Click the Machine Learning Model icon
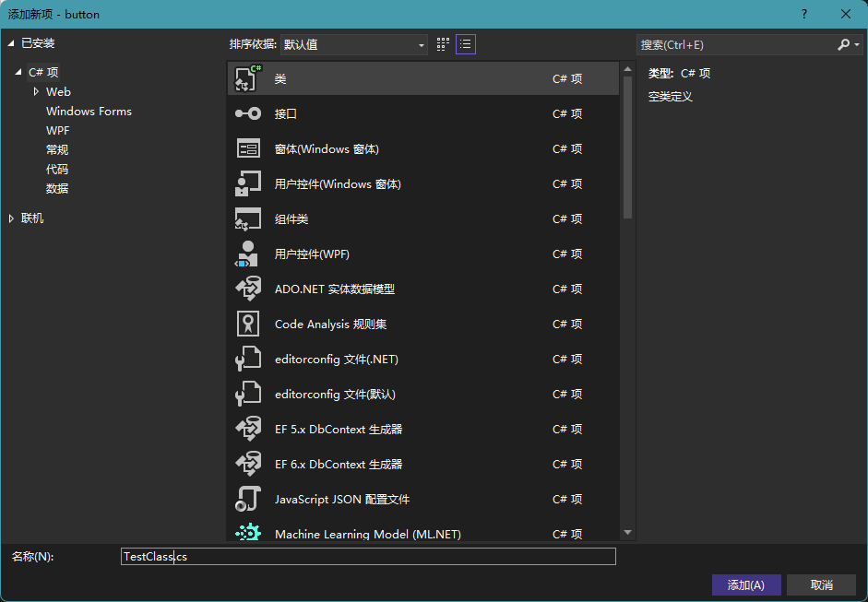This screenshot has height=602, width=868. point(247,532)
